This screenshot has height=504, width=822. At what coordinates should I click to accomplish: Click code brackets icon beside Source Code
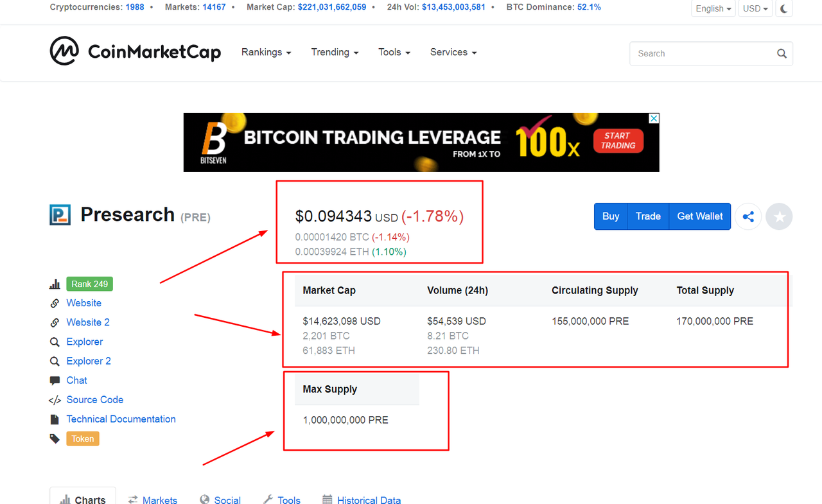55,400
